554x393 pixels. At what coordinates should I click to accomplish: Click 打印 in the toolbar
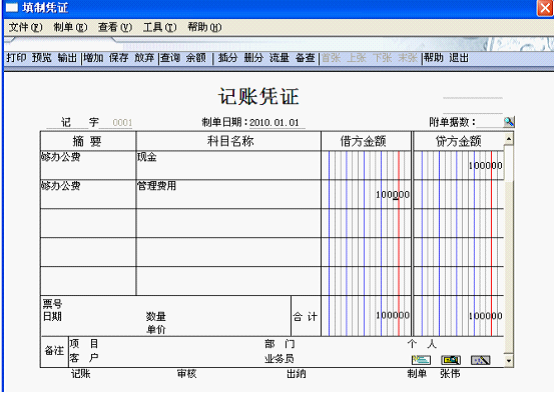pyautogui.click(x=16, y=58)
